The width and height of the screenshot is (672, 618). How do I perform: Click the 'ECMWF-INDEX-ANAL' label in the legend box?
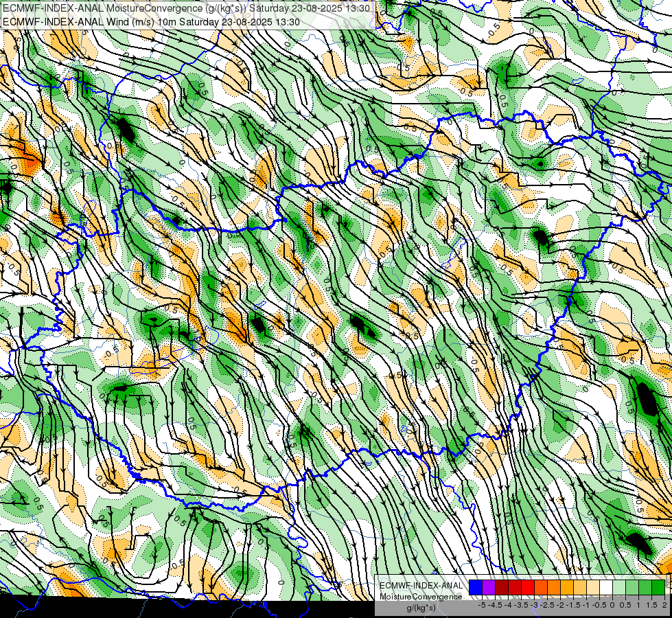coord(421,586)
